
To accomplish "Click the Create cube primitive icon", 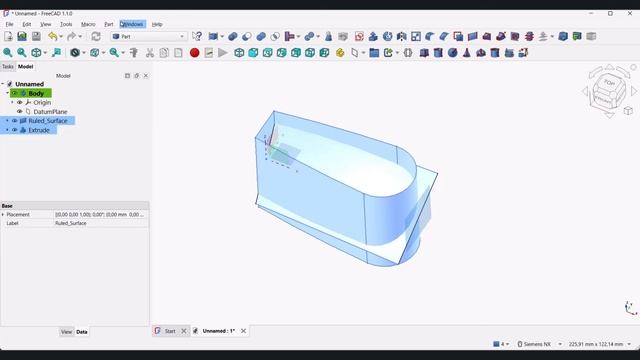I will click(x=424, y=53).
